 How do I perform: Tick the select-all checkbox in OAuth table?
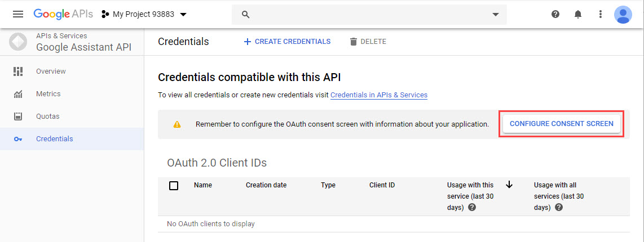(174, 185)
